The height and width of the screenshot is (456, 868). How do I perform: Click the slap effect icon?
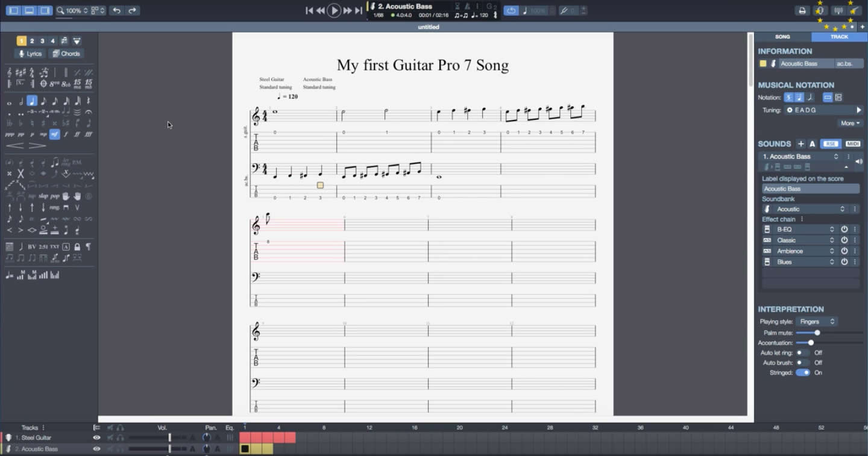[43, 196]
